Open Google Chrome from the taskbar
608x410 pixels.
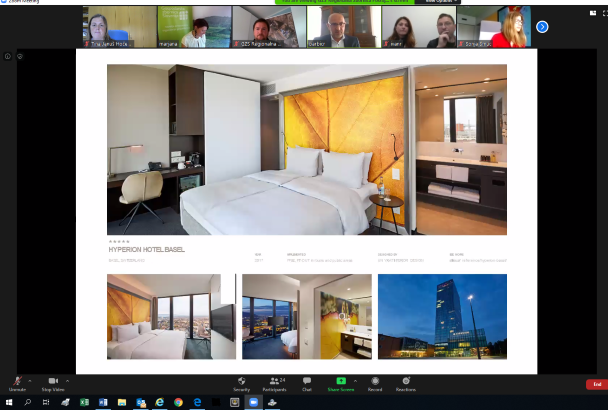coord(178,402)
